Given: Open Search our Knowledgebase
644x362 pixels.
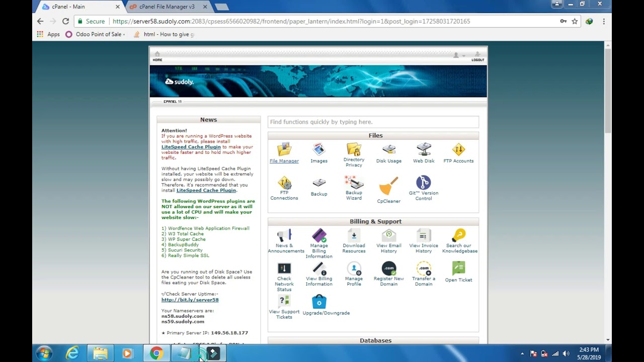Looking at the screenshot, I should 458,235.
